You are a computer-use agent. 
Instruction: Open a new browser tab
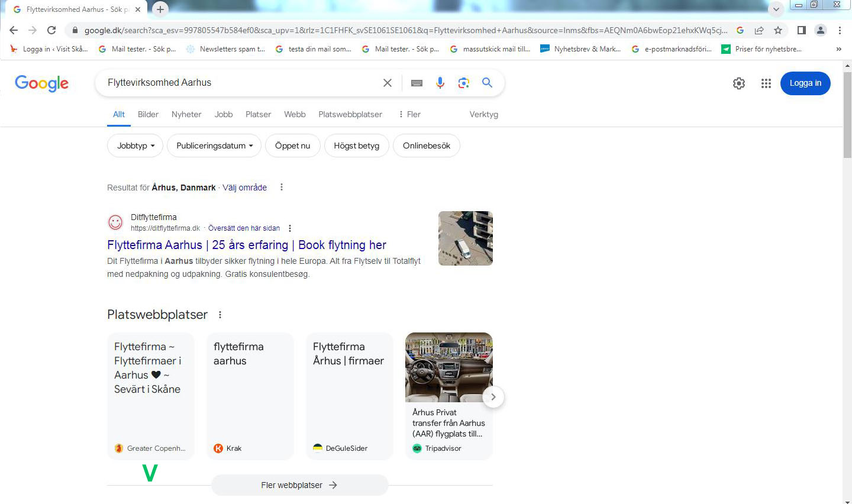click(x=160, y=9)
